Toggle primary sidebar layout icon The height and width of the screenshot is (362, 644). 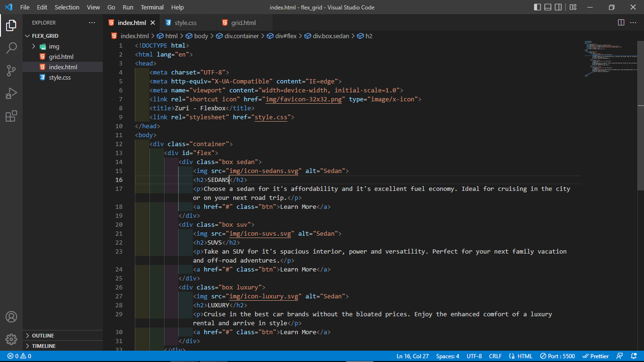coord(538,8)
